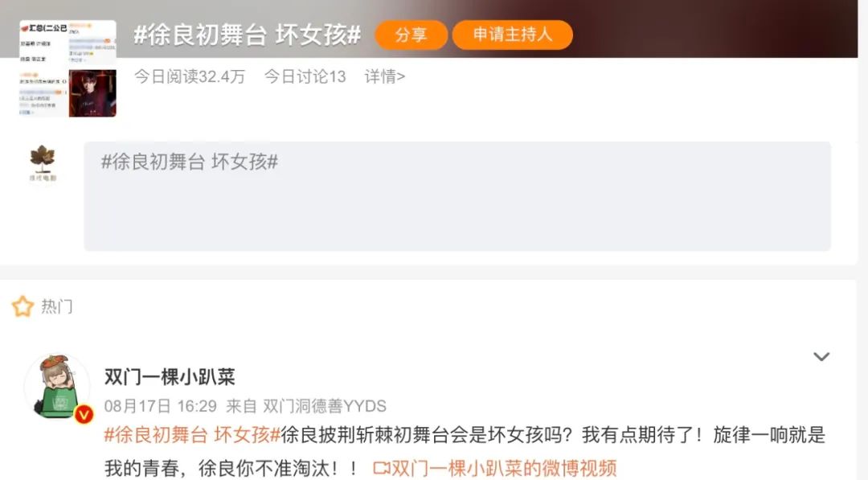Open the 详情> details link

(385, 76)
